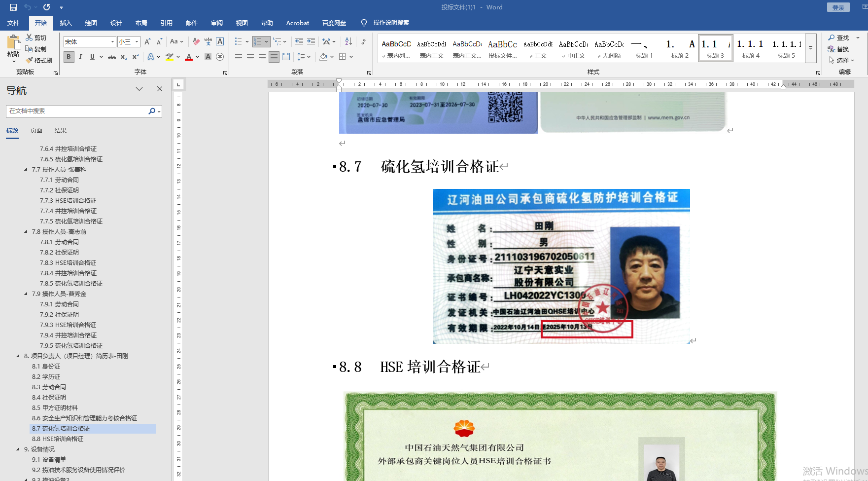868x481 pixels.
Task: Apply the 标题 4 heading style
Action: 751,48
